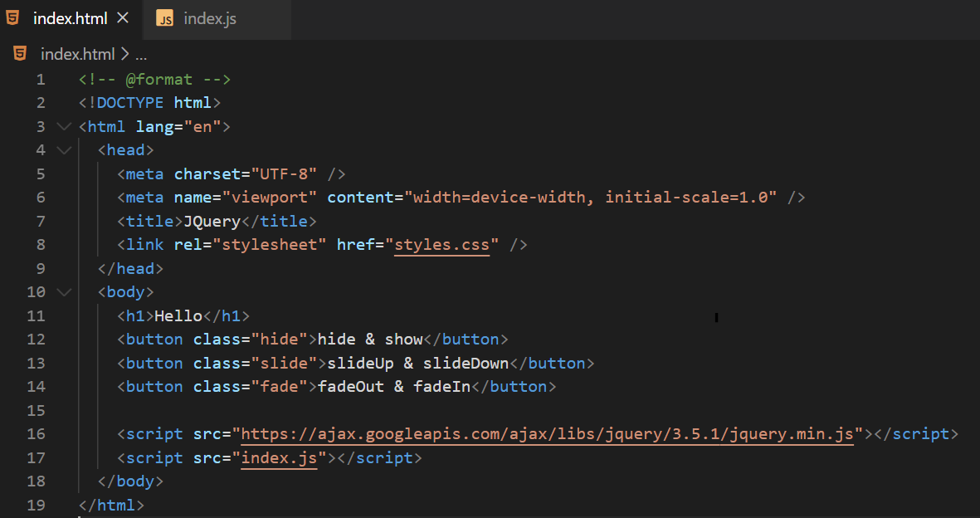Click the lang attribute value "en"
980x518 pixels.
coord(202,126)
